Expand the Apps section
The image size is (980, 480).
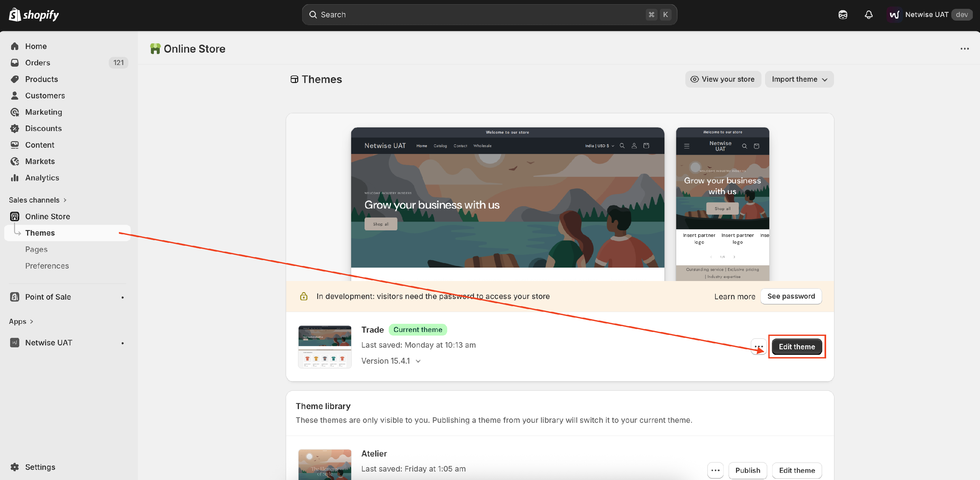click(21, 321)
